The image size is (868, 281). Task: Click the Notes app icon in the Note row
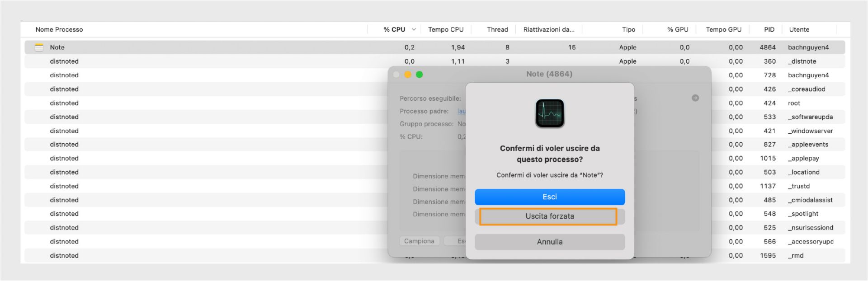click(39, 47)
